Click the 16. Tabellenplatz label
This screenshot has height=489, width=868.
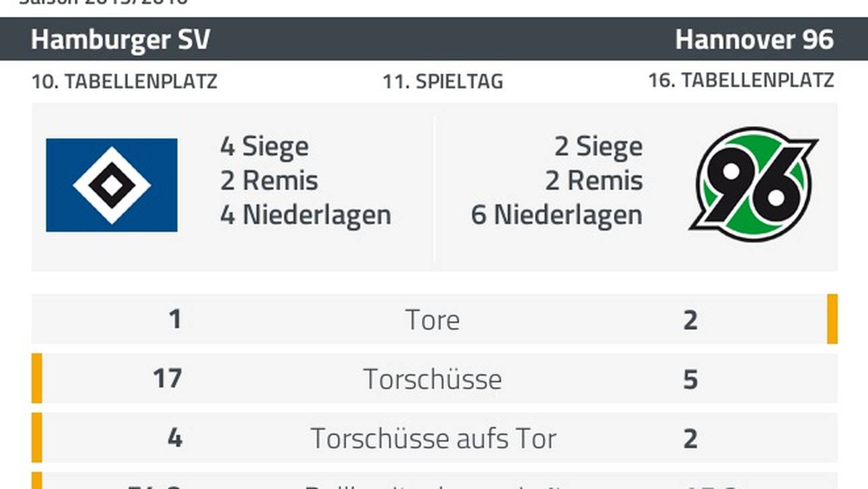(x=741, y=80)
